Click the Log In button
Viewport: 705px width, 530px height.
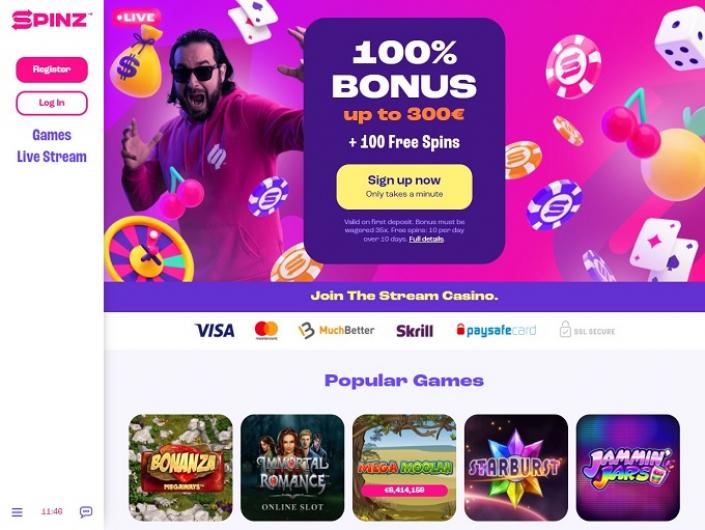point(52,103)
